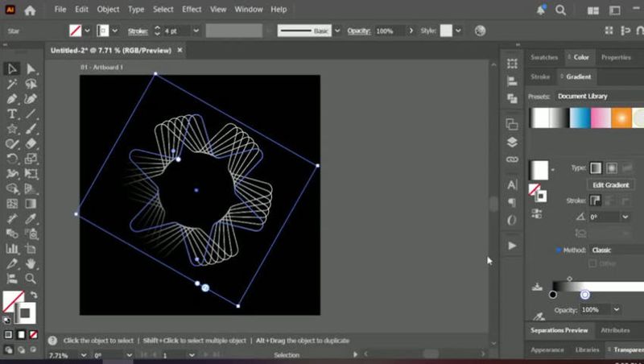Select the Type tool
644x364 pixels.
tap(12, 114)
